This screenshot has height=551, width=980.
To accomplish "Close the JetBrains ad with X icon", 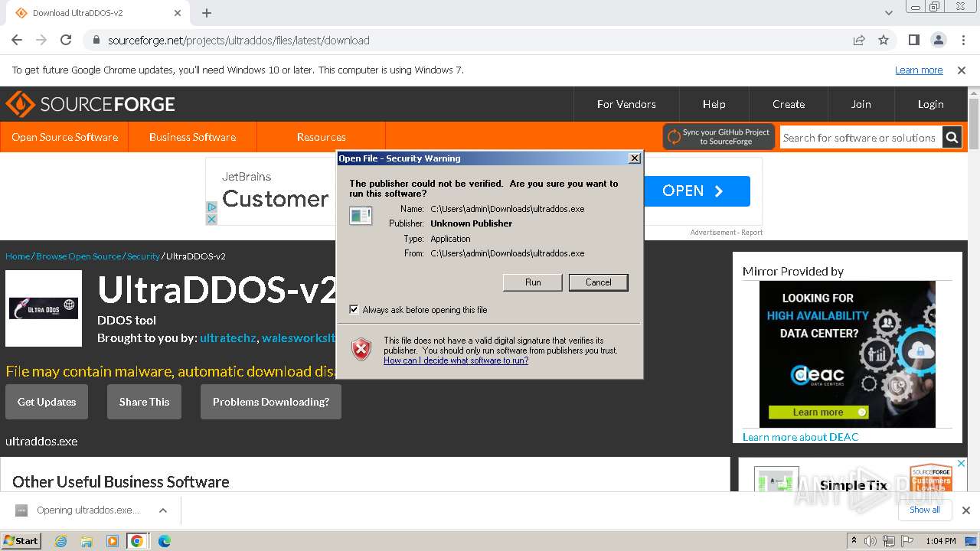I will (212, 219).
